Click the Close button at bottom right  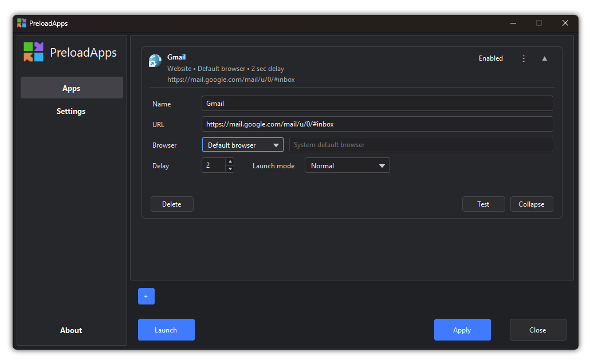pyautogui.click(x=538, y=330)
